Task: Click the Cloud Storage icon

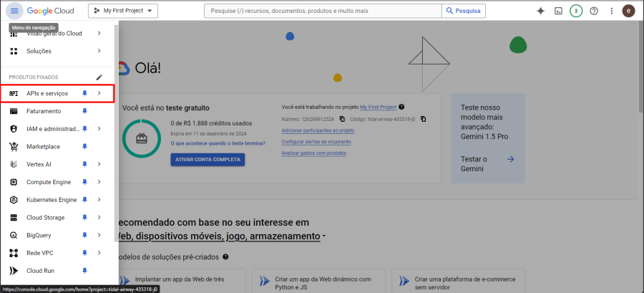Action: tap(14, 217)
